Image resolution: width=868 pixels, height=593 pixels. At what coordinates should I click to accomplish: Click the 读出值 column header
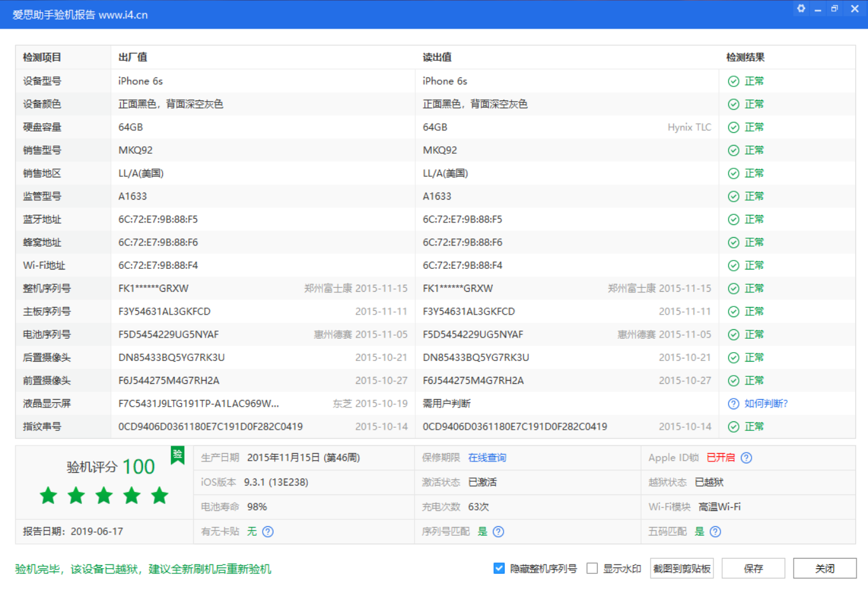pos(437,57)
